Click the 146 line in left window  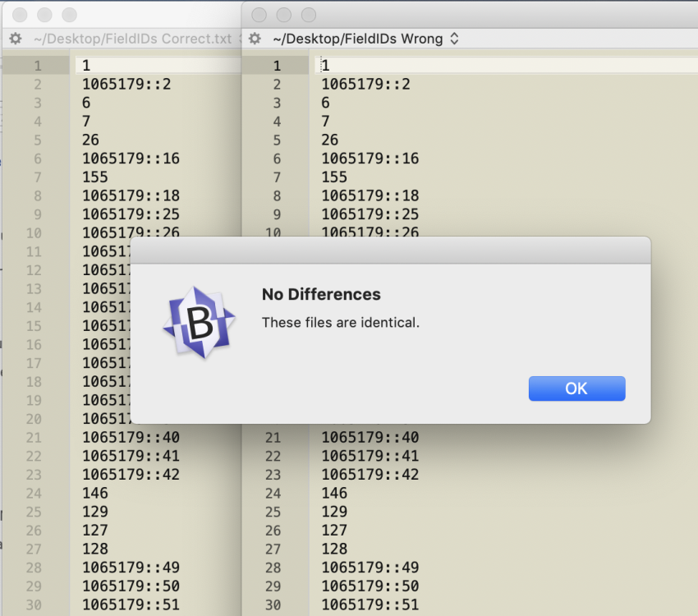click(x=94, y=493)
